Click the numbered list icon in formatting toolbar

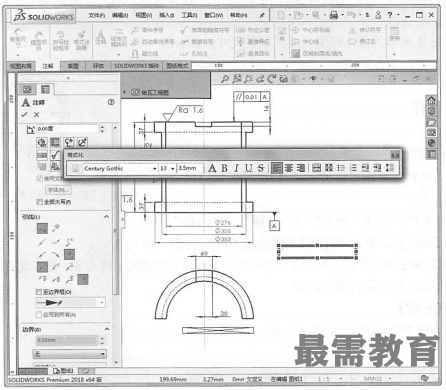click(x=353, y=168)
